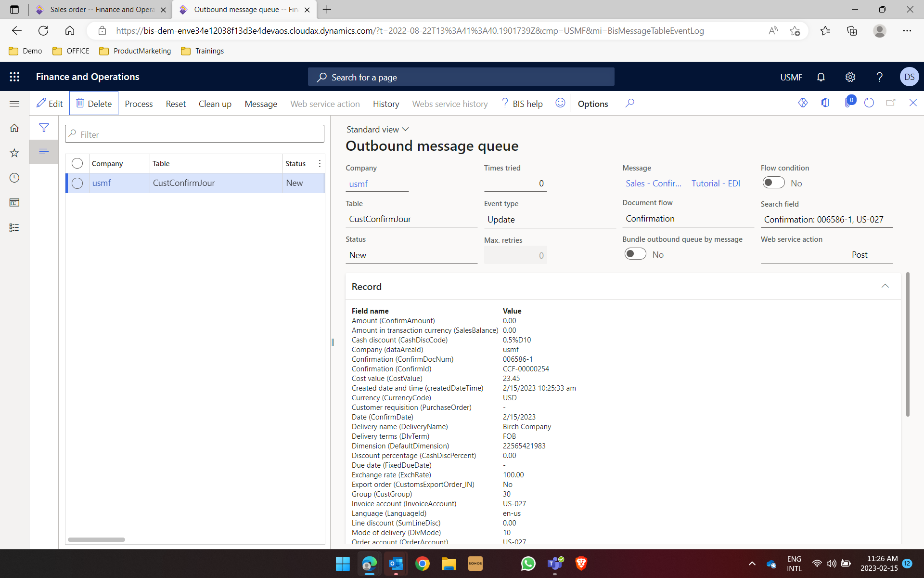This screenshot has width=924, height=578.
Task: Open Power Apps diamond icon
Action: pyautogui.click(x=803, y=103)
